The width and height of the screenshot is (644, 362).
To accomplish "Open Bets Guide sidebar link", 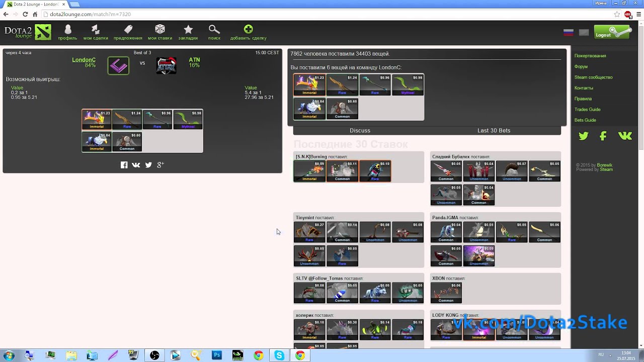I will 585,120.
